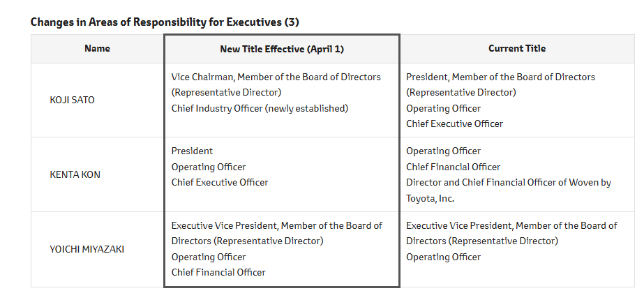The height and width of the screenshot is (300, 644).
Task: Select Kenta Kon's new 'Chief Executive Officer' title
Action: [220, 183]
